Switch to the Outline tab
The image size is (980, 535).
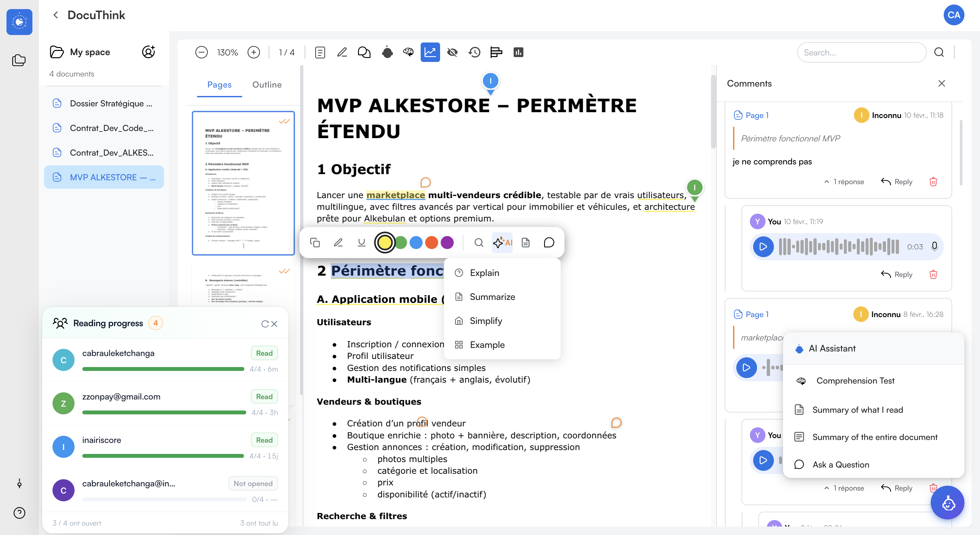[x=267, y=85]
